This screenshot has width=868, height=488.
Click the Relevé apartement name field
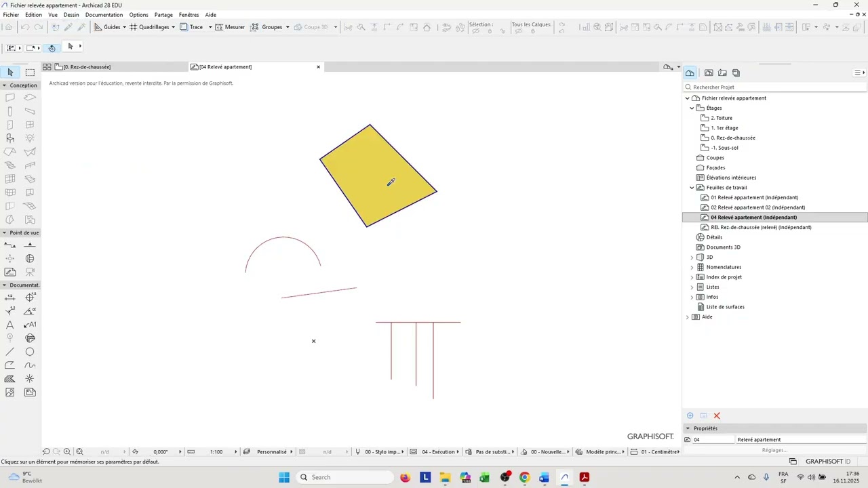click(x=801, y=439)
